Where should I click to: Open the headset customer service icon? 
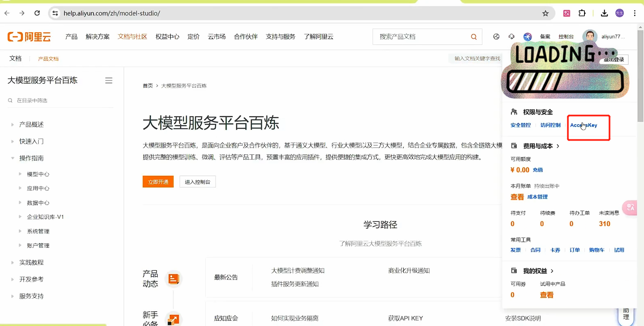pos(512,37)
